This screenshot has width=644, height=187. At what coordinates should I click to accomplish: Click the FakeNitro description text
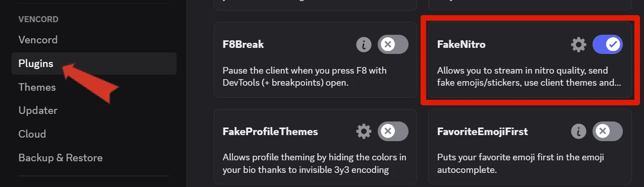[529, 77]
